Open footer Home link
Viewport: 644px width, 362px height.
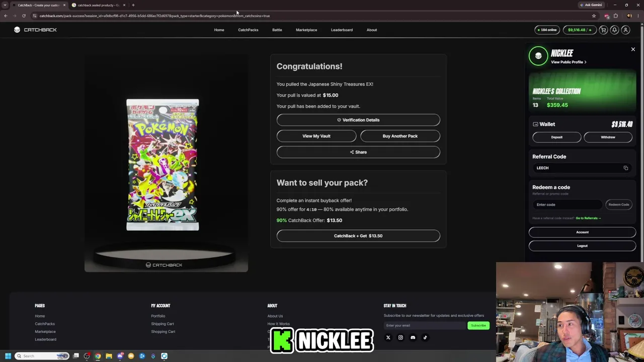click(x=40, y=316)
